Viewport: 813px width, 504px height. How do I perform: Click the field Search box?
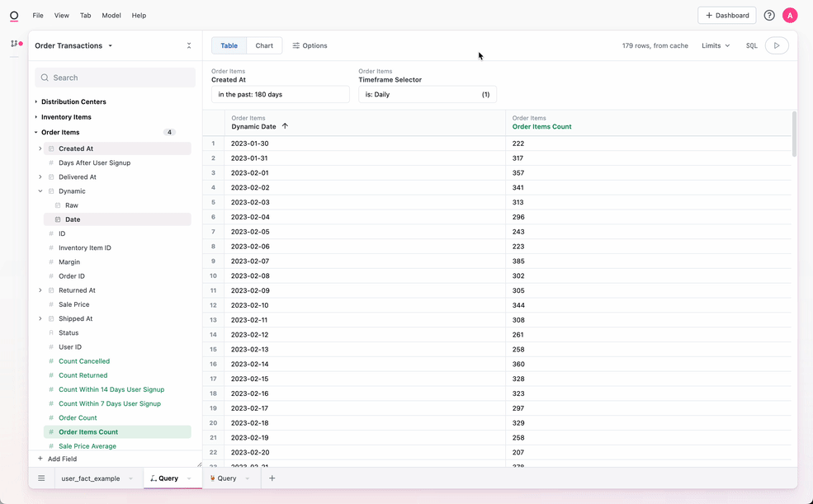pyautogui.click(x=116, y=78)
